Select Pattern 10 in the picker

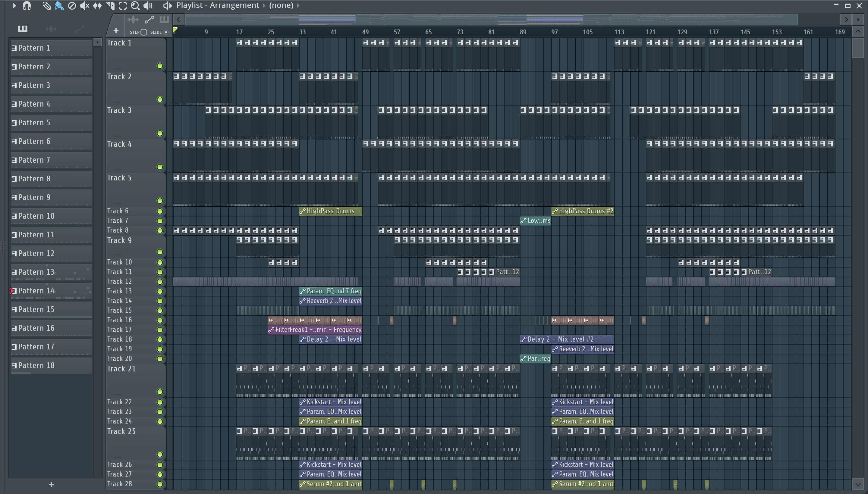tap(51, 216)
